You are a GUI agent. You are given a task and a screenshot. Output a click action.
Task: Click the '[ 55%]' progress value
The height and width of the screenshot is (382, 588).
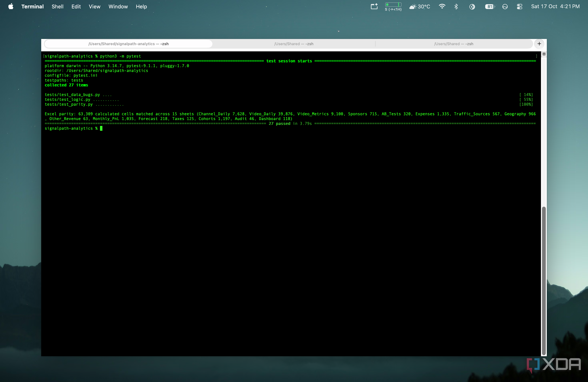(x=526, y=99)
